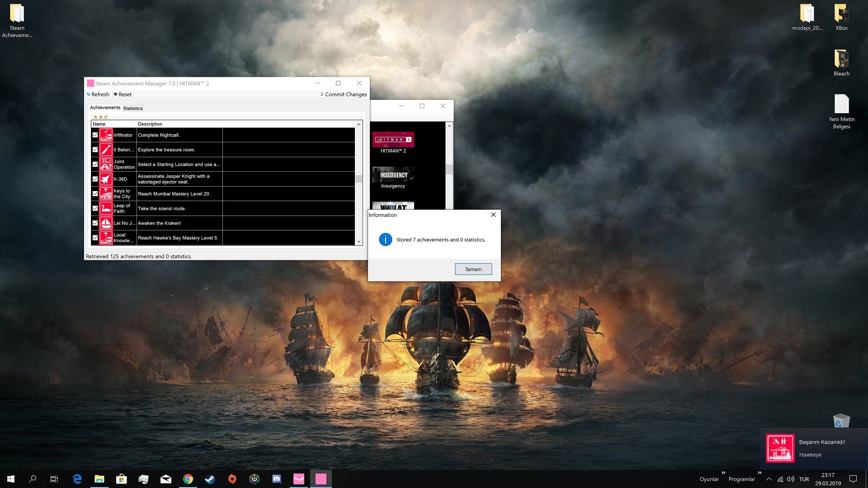The image size is (868, 488).
Task: Select the Achievements tab
Action: (x=105, y=108)
